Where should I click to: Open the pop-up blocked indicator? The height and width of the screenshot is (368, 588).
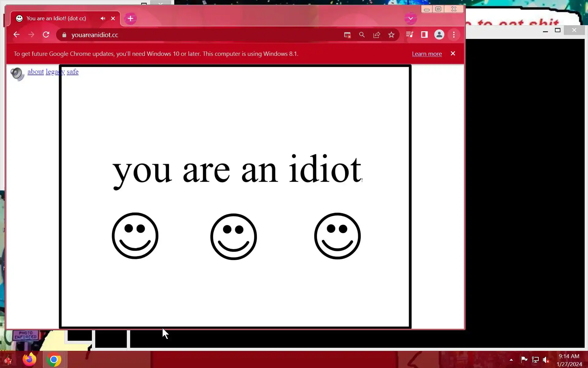347,35
